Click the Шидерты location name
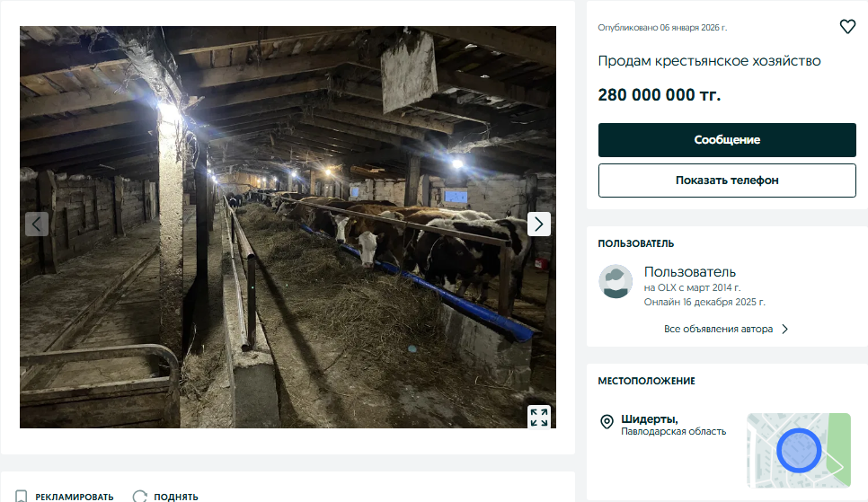 (x=649, y=418)
